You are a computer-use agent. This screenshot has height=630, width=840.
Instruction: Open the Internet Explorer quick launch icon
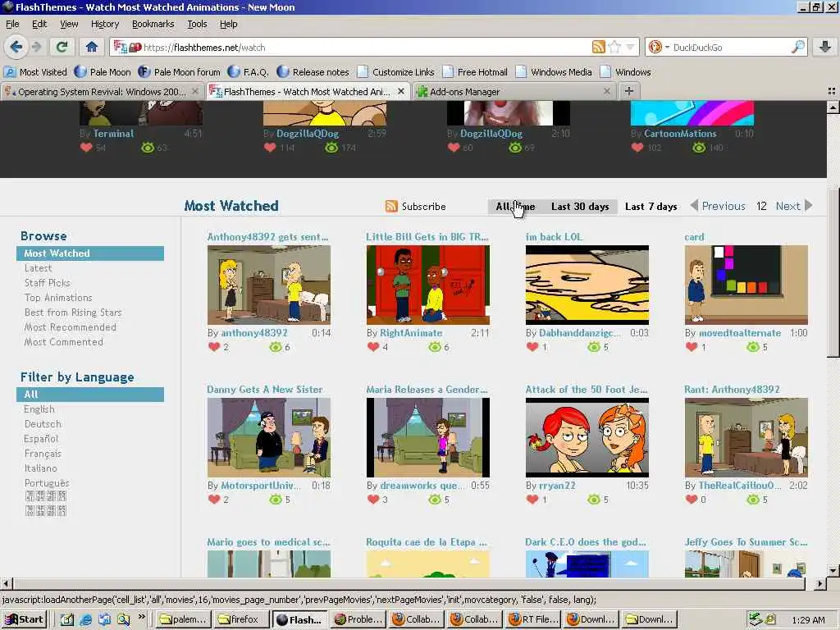click(x=85, y=620)
